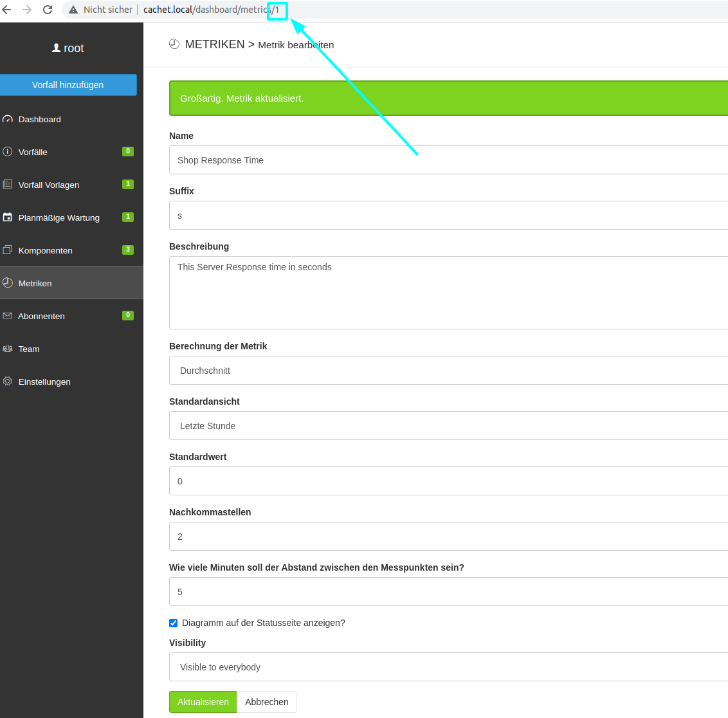The height and width of the screenshot is (718, 728).
Task: Open the 'Berechnung der Metrik' dropdown
Action: [x=448, y=371]
